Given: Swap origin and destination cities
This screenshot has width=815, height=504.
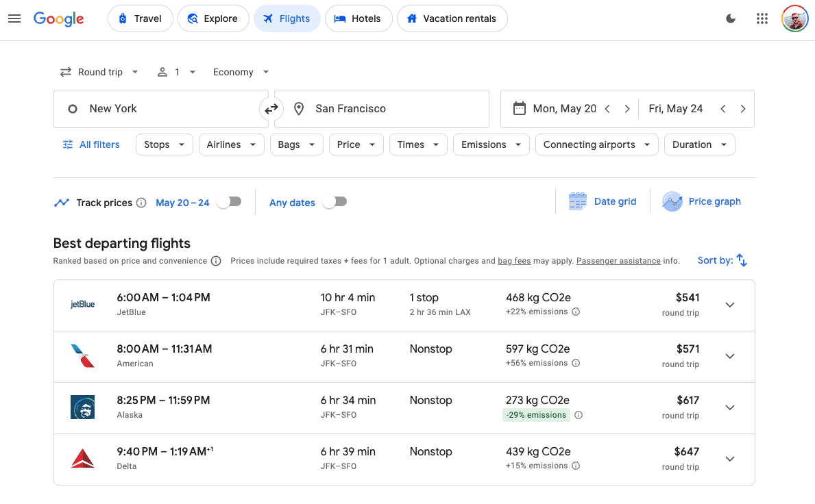Looking at the screenshot, I should coord(271,109).
